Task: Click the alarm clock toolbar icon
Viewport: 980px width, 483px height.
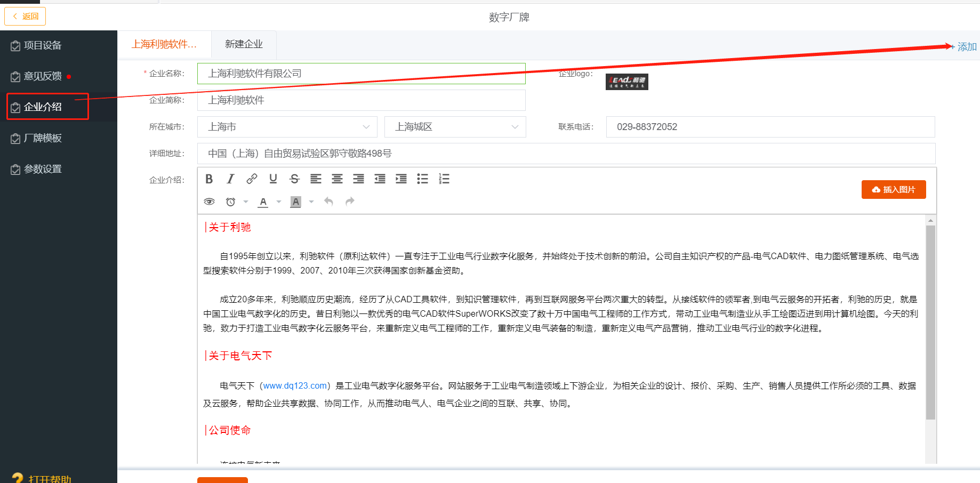Action: tap(230, 202)
